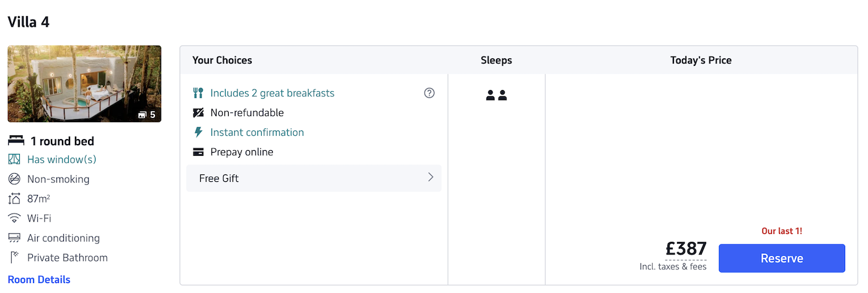The width and height of the screenshot is (868, 293).
Task: Open the Room Details link
Action: pyautogui.click(x=39, y=279)
